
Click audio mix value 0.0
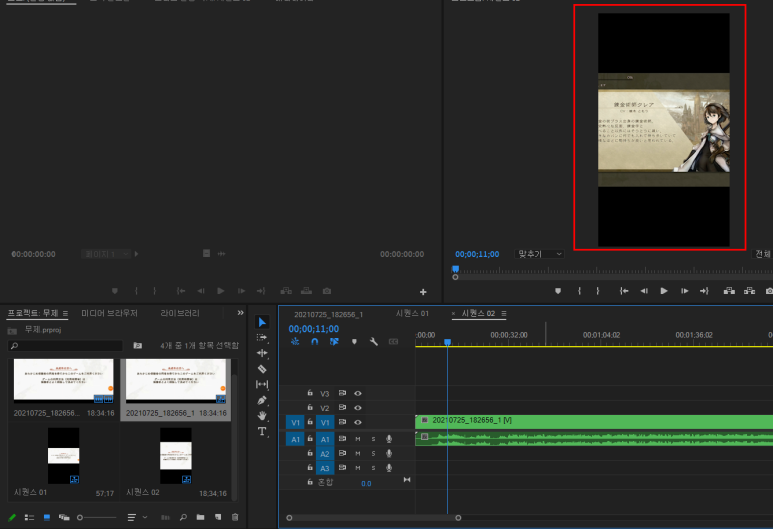pos(366,483)
